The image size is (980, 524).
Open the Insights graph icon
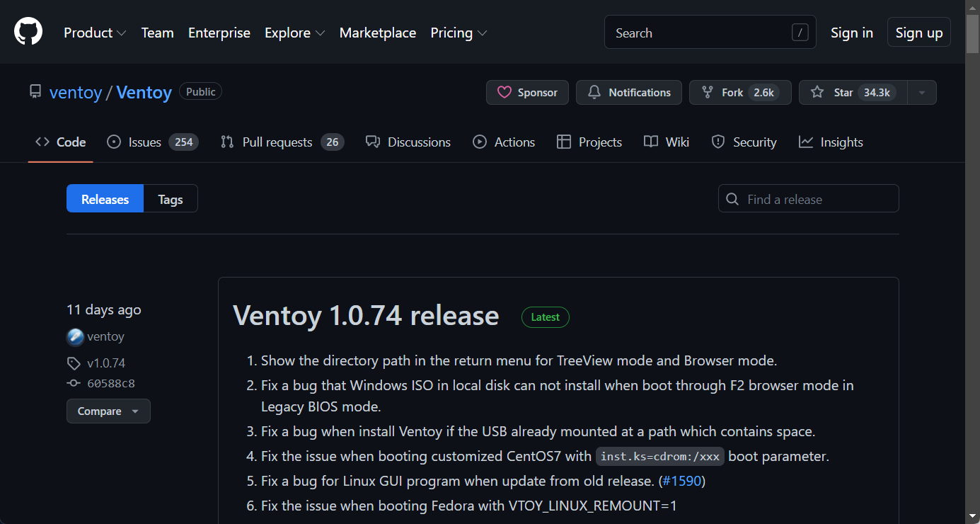pyautogui.click(x=806, y=142)
